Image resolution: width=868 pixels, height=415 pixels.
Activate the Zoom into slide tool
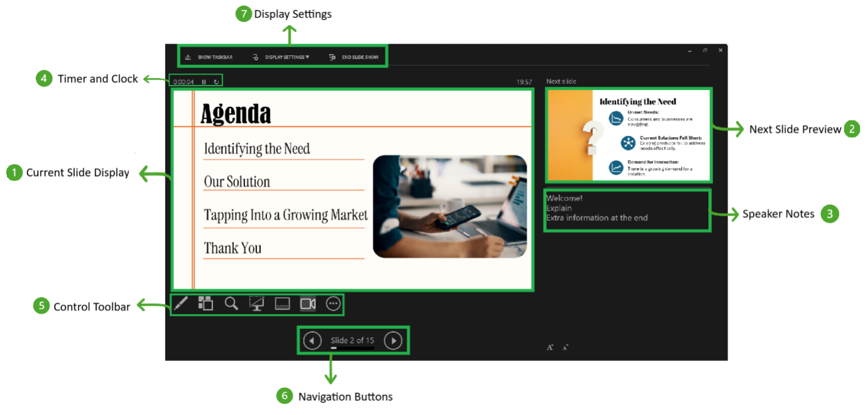tap(231, 304)
